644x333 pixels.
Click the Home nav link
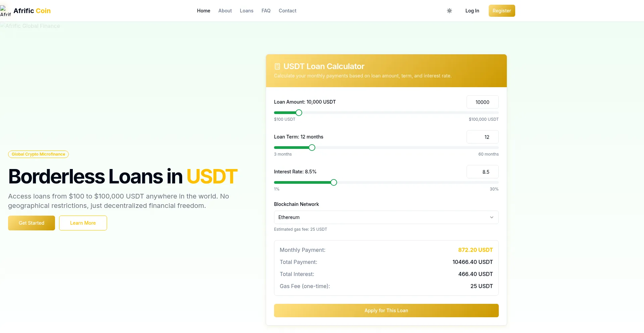pos(204,11)
